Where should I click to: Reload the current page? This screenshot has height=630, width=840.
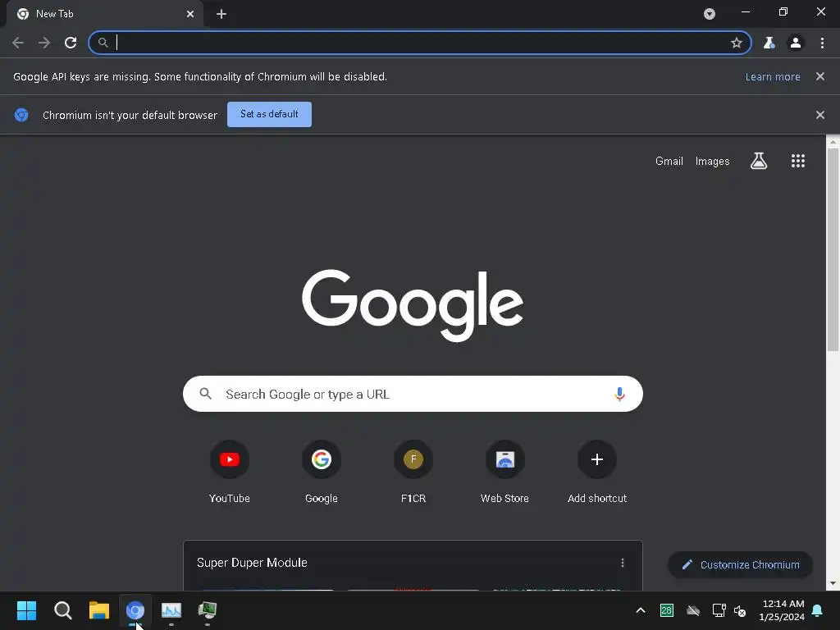coord(71,43)
